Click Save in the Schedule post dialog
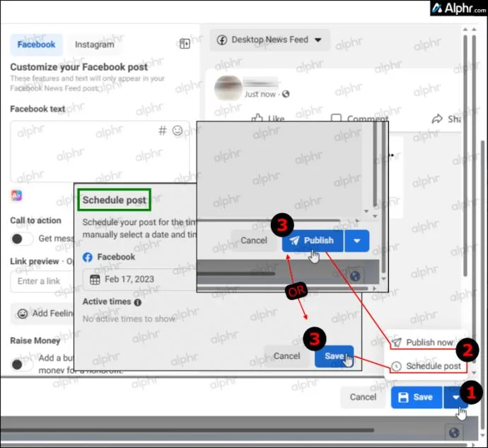The image size is (488, 448). pos(334,356)
